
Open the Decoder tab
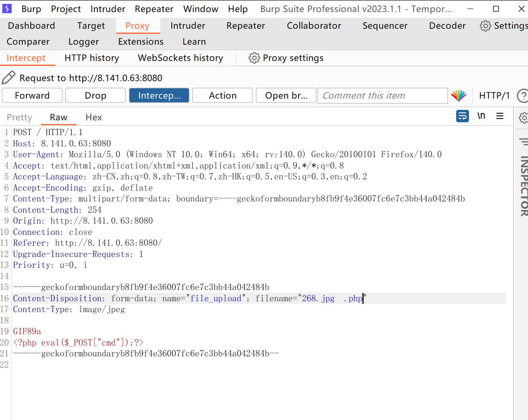point(447,26)
